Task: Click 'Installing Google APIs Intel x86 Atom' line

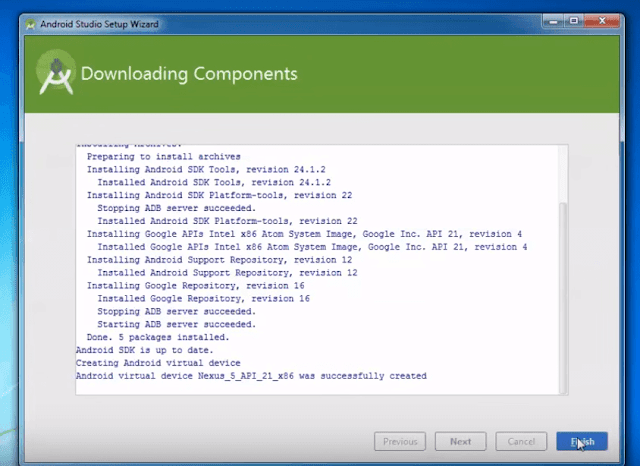Action: [304, 234]
